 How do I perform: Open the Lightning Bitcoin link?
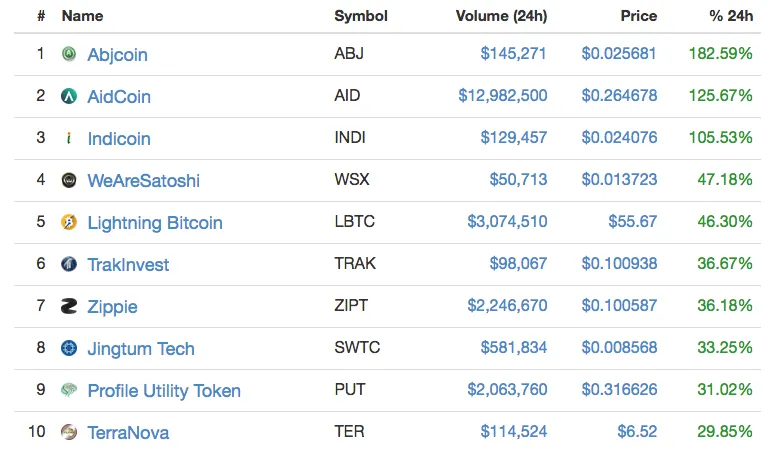[155, 223]
